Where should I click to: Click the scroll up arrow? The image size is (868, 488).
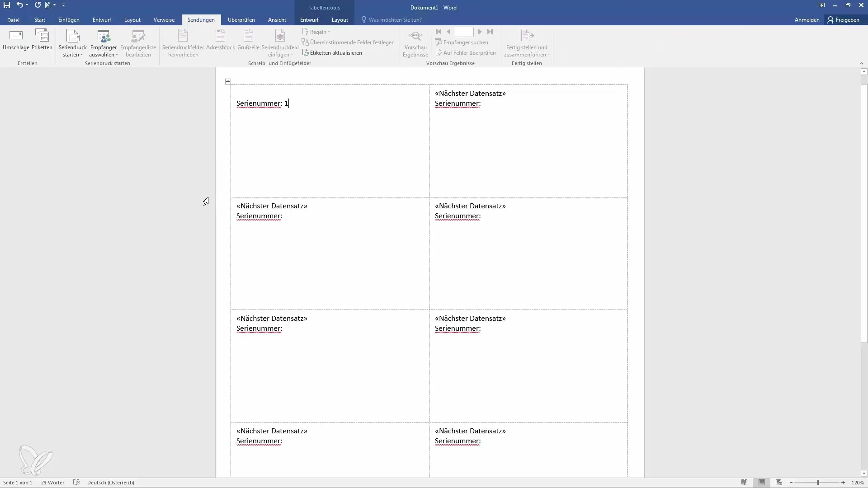click(864, 71)
